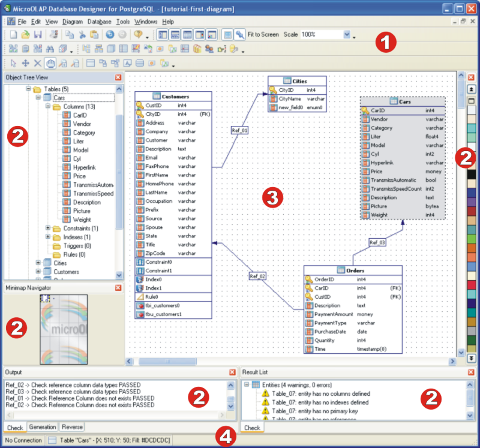
Task: Toggle the grid display button
Action: 228,35
